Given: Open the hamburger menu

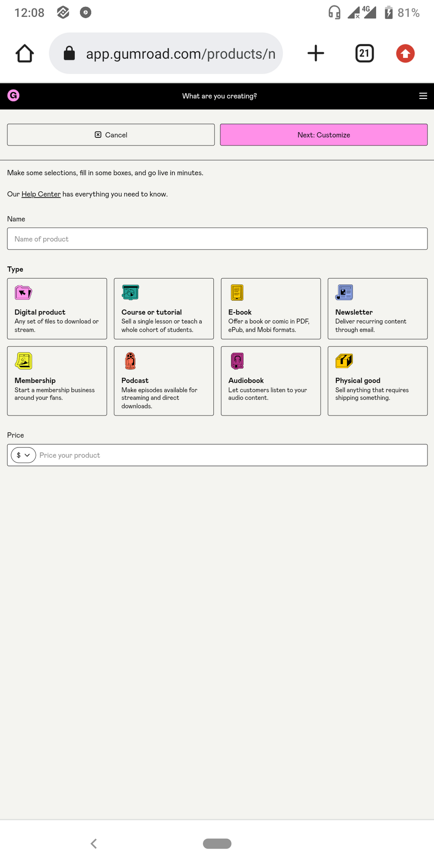Looking at the screenshot, I should click(x=423, y=96).
